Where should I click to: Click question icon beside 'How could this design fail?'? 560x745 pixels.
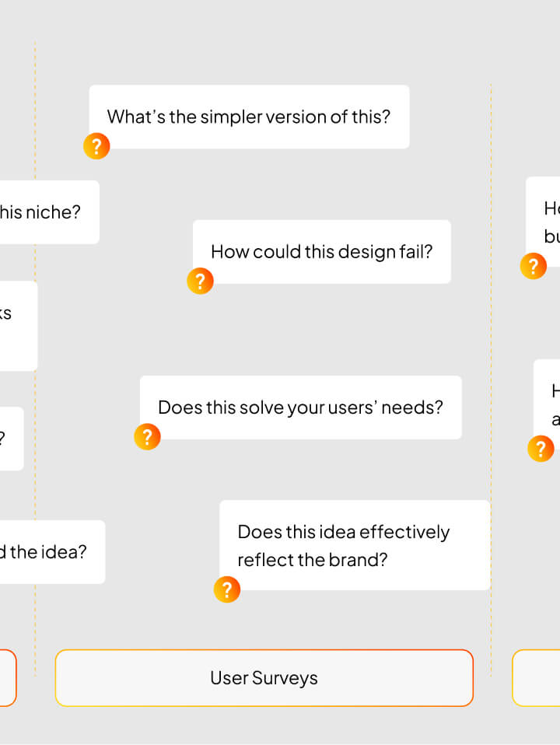[200, 281]
